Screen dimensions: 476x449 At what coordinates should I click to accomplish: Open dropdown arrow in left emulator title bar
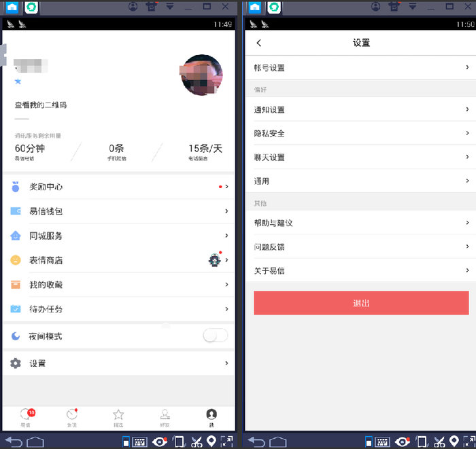[170, 6]
